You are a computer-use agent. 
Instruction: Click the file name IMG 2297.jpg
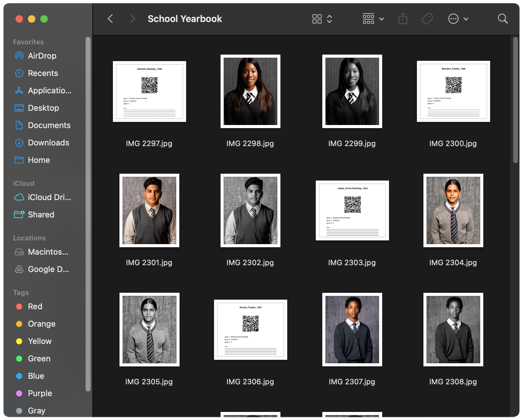[x=149, y=144]
